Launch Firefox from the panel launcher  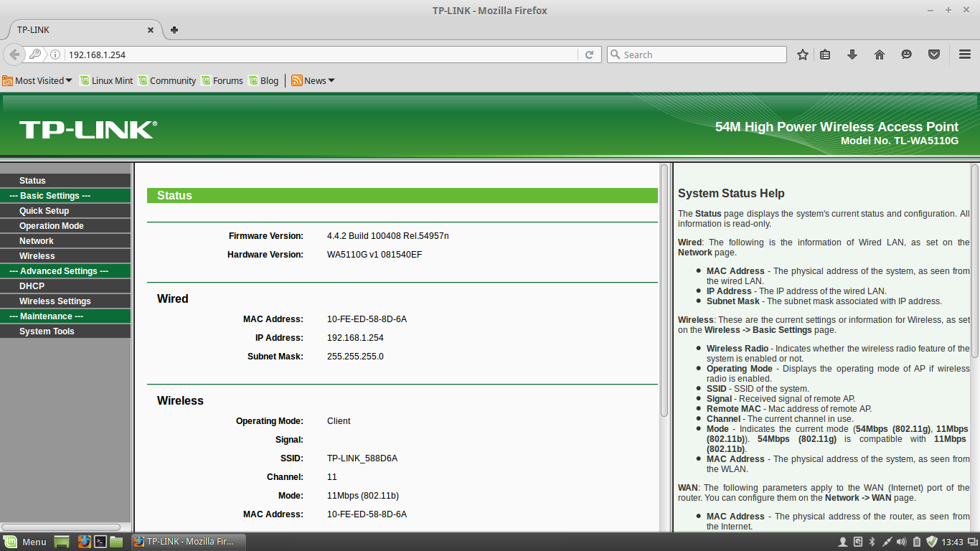tap(84, 542)
